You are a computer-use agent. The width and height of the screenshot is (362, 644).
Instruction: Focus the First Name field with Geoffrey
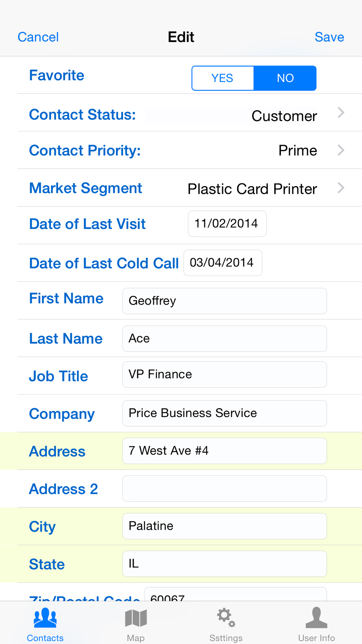tap(224, 301)
